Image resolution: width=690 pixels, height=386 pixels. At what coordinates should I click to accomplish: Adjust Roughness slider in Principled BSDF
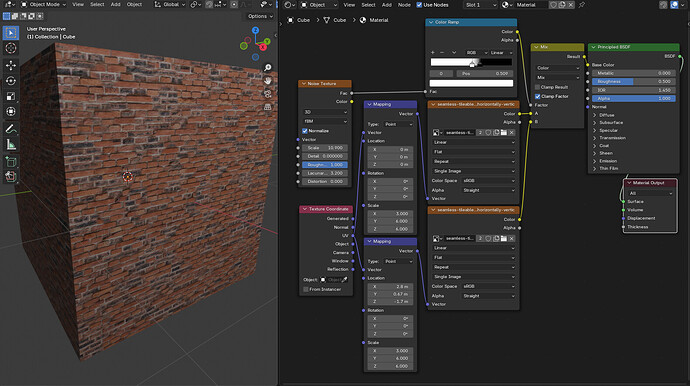[634, 81]
